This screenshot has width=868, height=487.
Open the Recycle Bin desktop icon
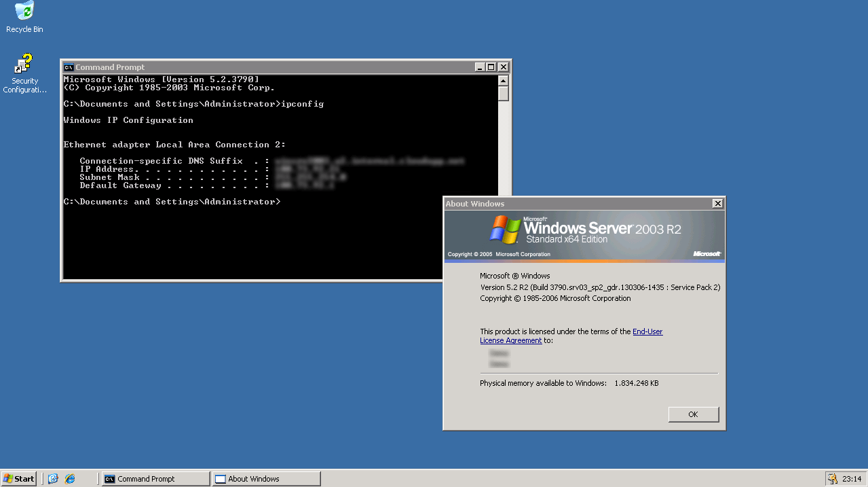tap(24, 12)
